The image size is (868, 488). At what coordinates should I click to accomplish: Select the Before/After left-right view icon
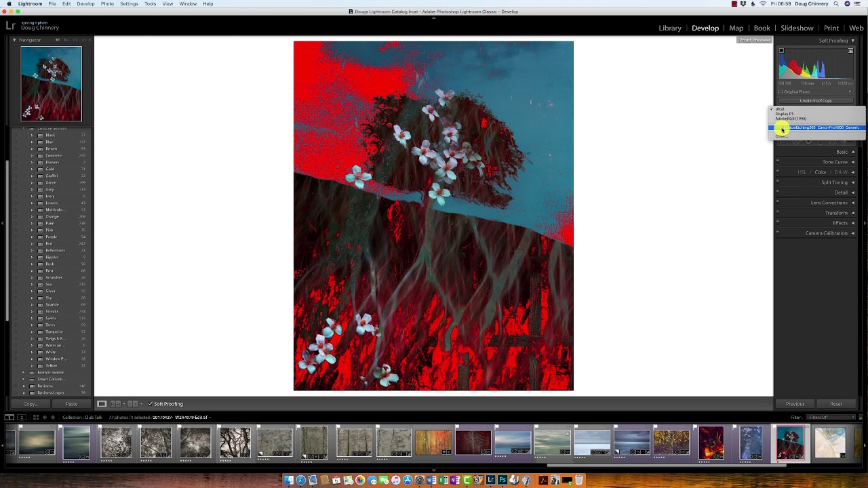pyautogui.click(x=115, y=404)
